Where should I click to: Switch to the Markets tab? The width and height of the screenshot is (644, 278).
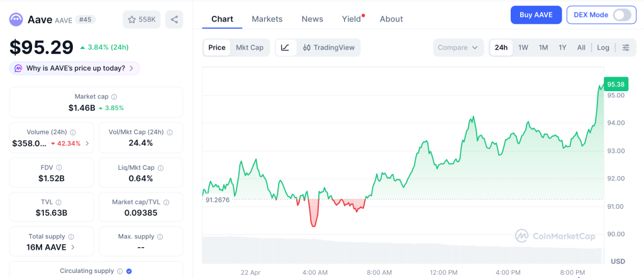point(267,19)
